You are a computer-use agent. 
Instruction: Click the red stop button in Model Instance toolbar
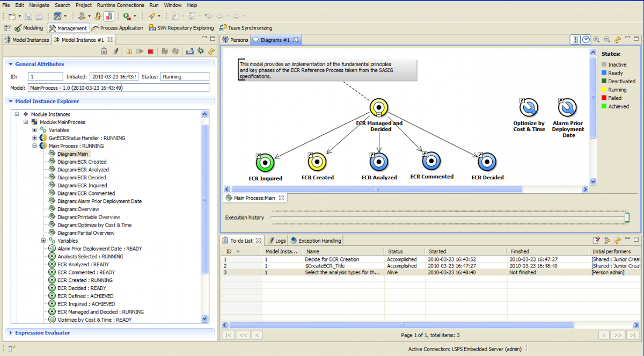[x=151, y=52]
